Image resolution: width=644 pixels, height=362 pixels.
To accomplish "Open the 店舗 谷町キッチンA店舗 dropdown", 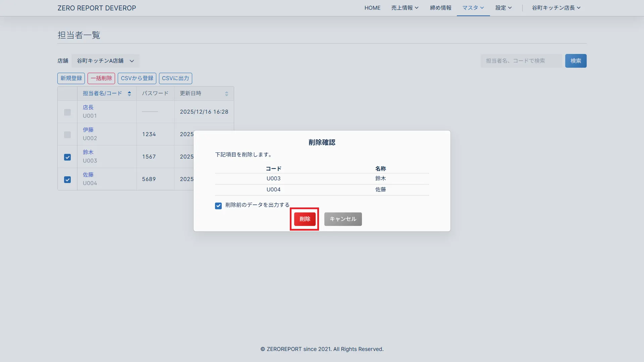I will coord(105,61).
